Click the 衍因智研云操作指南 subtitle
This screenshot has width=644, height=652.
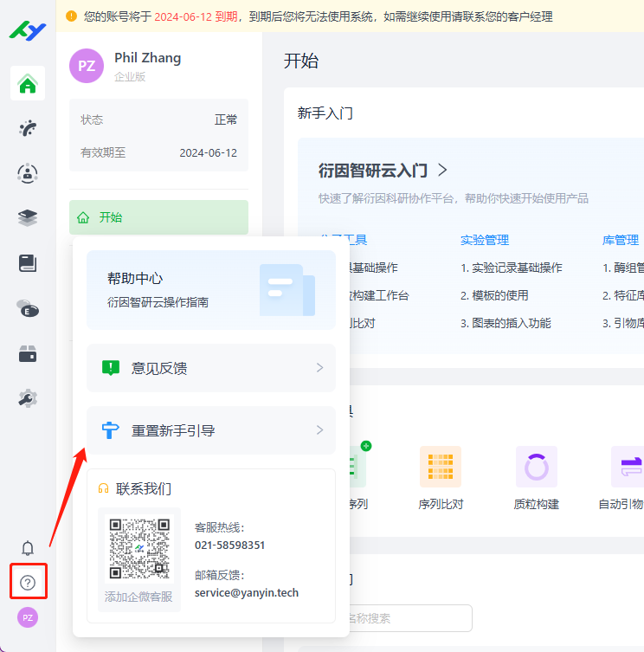(158, 302)
